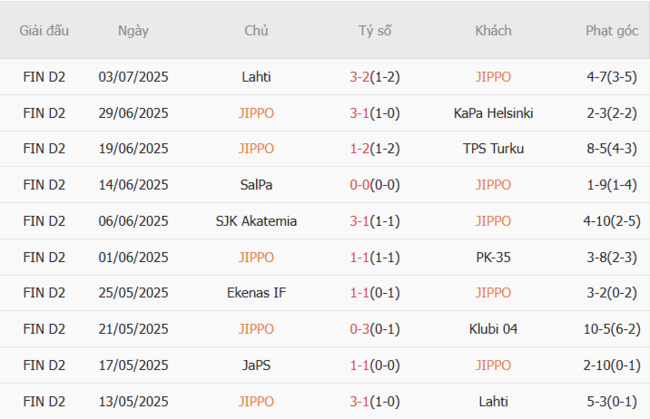
Task: Click Lahti as away team on 13/05/2025
Action: click(493, 401)
